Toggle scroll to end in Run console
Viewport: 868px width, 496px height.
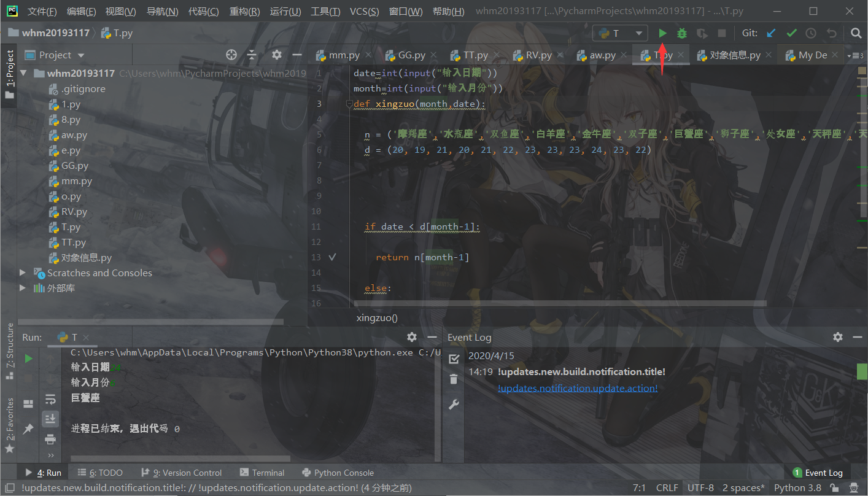point(50,419)
